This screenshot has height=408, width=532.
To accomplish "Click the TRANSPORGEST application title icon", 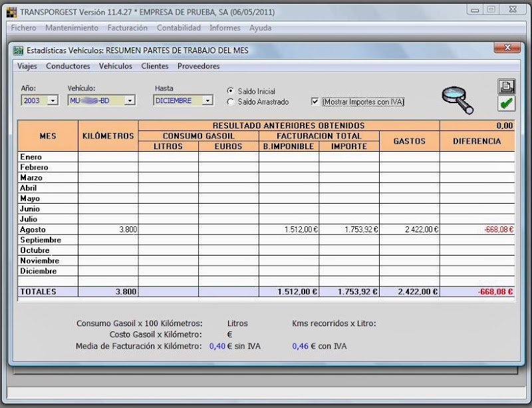I will point(11,12).
